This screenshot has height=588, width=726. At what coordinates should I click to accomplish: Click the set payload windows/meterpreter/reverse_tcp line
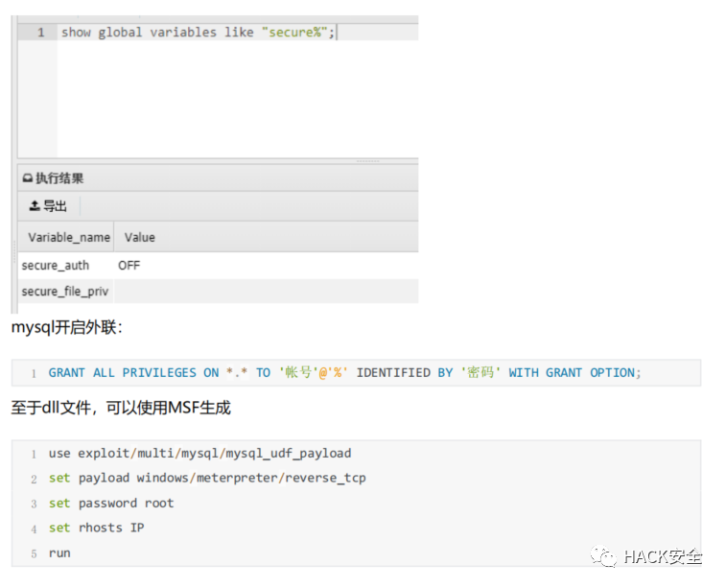click(207, 478)
